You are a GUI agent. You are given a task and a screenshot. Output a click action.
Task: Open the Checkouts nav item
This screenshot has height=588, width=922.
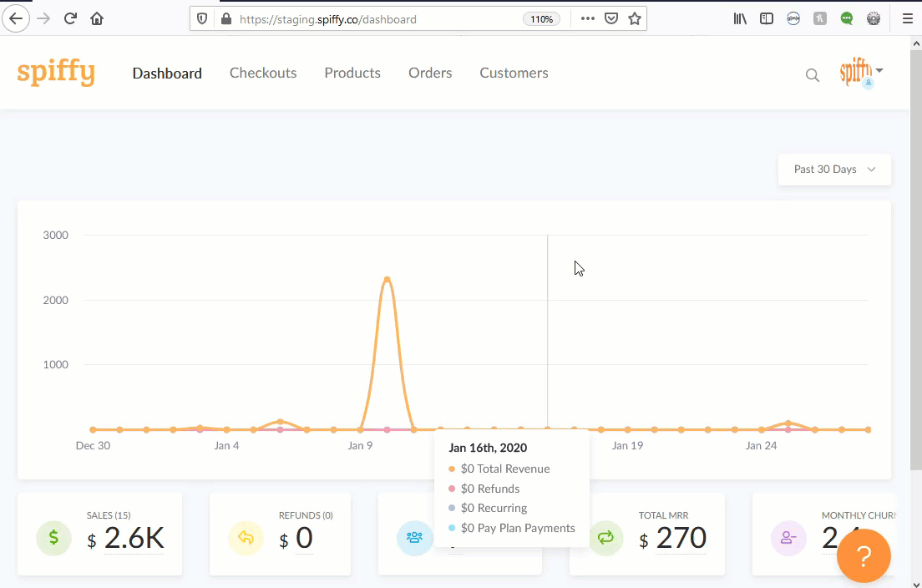pyautogui.click(x=263, y=73)
